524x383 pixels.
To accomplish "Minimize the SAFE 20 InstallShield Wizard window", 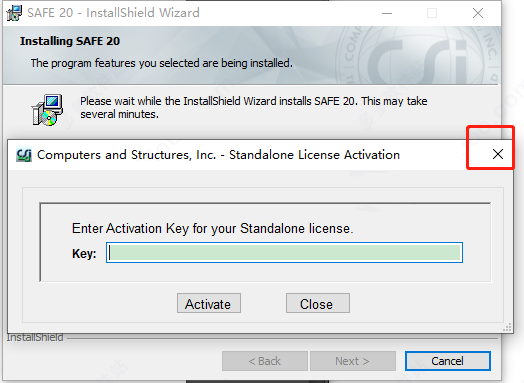I will pos(387,13).
